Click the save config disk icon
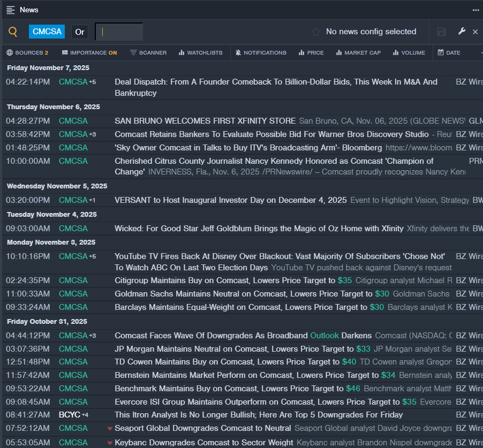483x448 pixels. point(441,32)
